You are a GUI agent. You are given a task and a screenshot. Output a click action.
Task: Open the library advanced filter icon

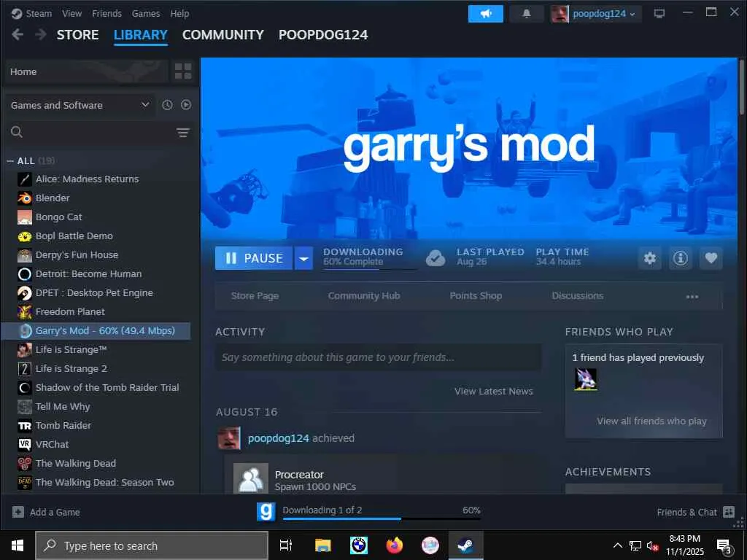tap(183, 133)
